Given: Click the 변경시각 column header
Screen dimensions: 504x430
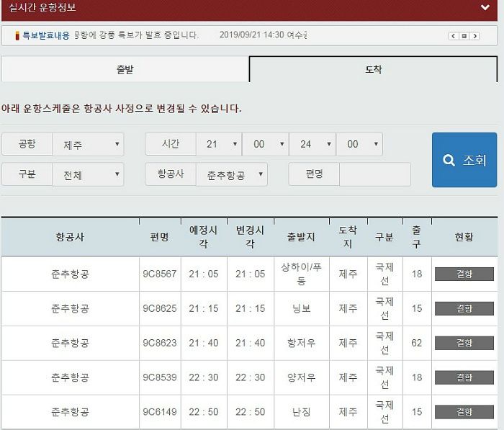Looking at the screenshot, I should [x=251, y=237].
